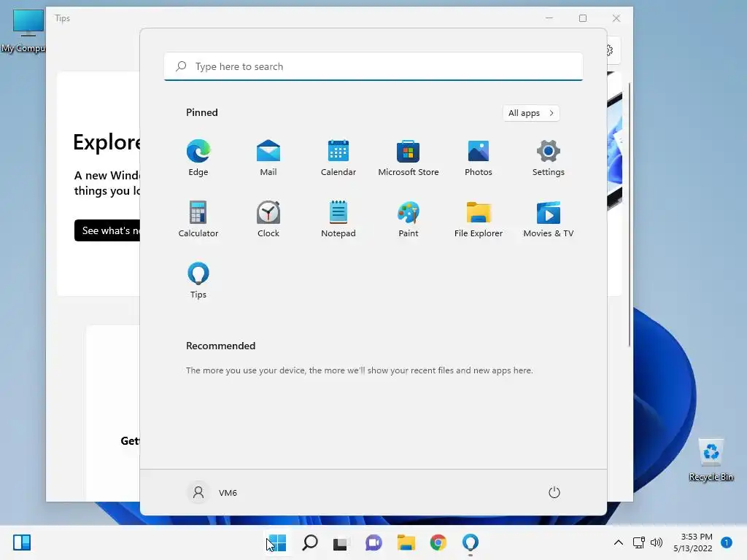Click the Windows Start button on taskbar

point(277,542)
